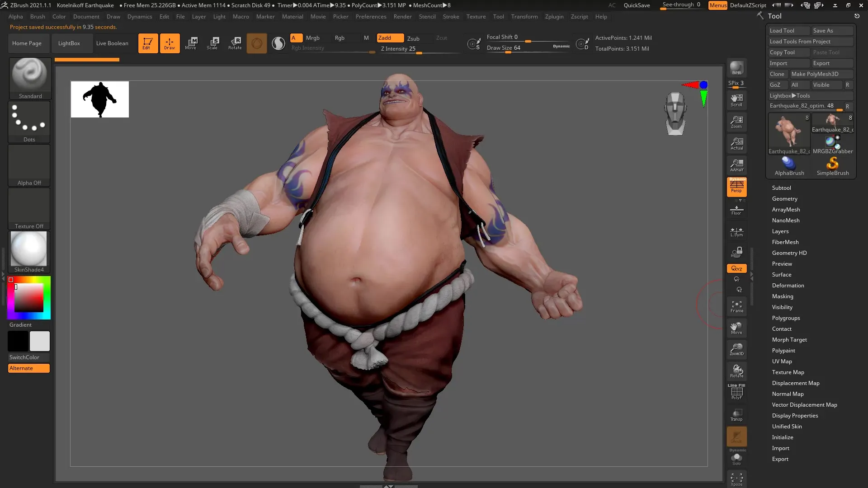Click the Alternate color button

[29, 368]
